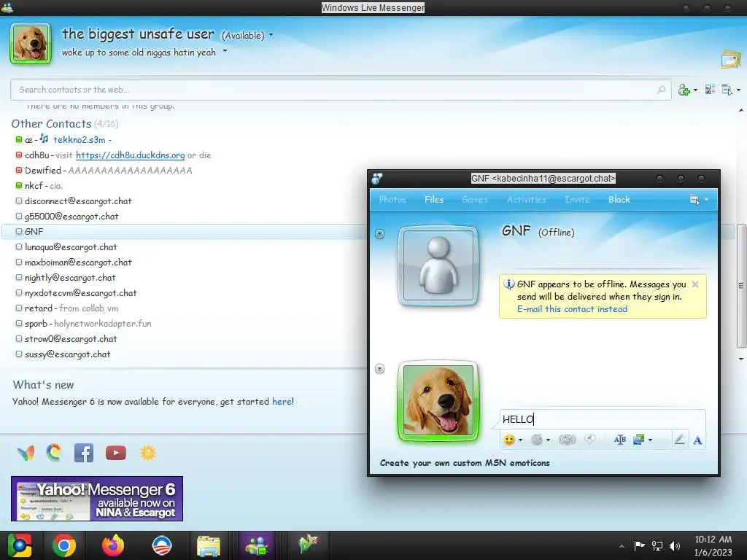Click Create your own custom MSN emoticons

(x=465, y=463)
